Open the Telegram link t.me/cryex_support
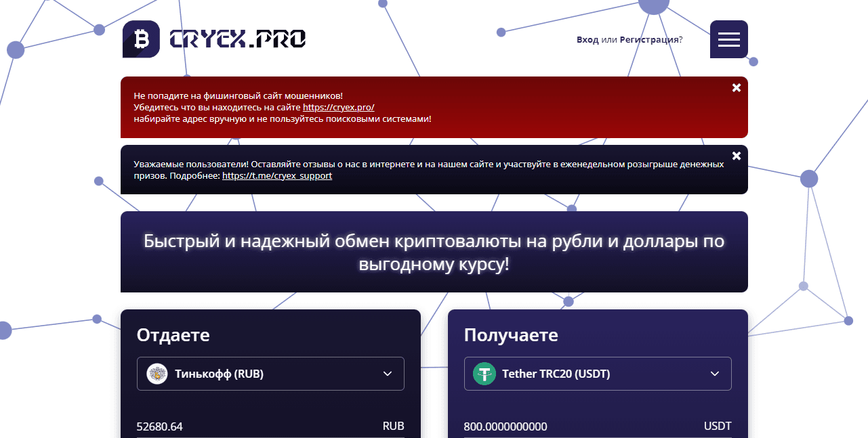Viewport: 868px width, 438px height. [x=276, y=175]
